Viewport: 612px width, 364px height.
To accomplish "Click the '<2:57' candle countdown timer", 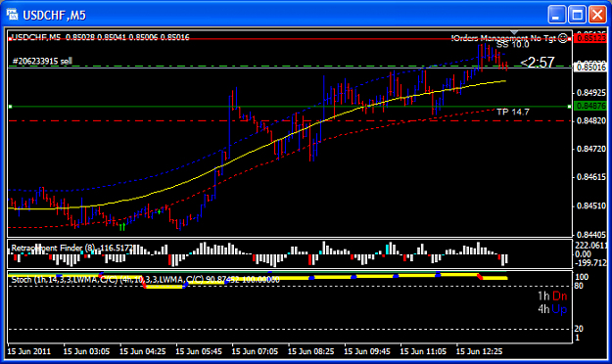I will (538, 62).
